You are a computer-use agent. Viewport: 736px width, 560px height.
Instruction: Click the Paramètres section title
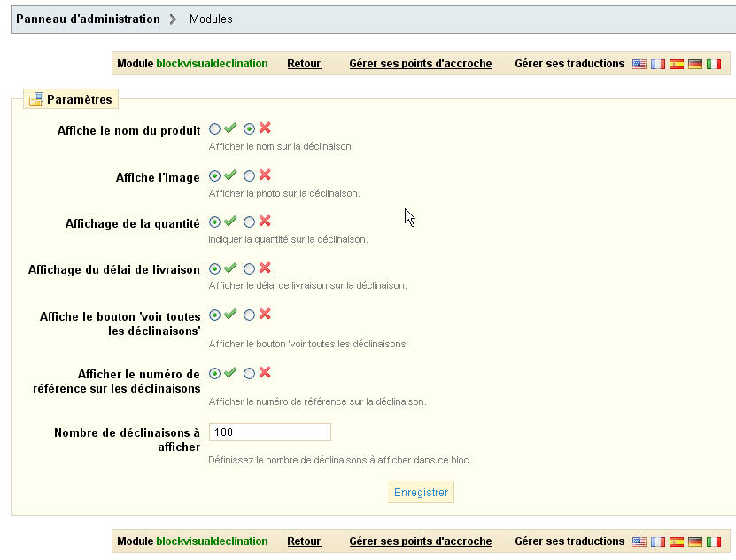[80, 99]
